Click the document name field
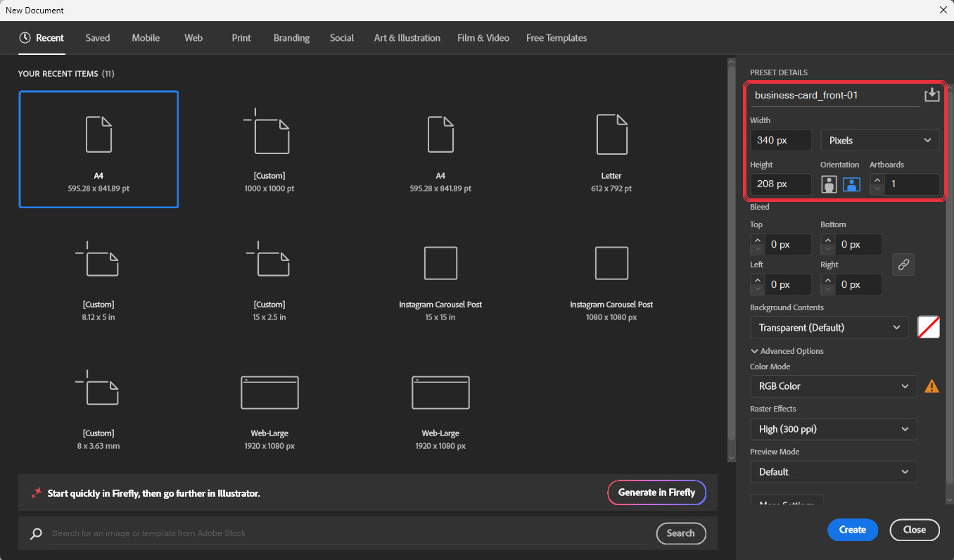954x560 pixels. pyautogui.click(x=834, y=95)
